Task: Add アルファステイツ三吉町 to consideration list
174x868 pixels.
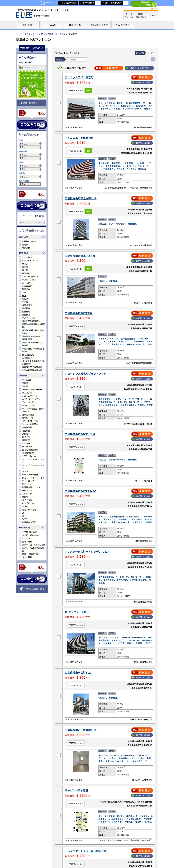Action: [x=142, y=82]
